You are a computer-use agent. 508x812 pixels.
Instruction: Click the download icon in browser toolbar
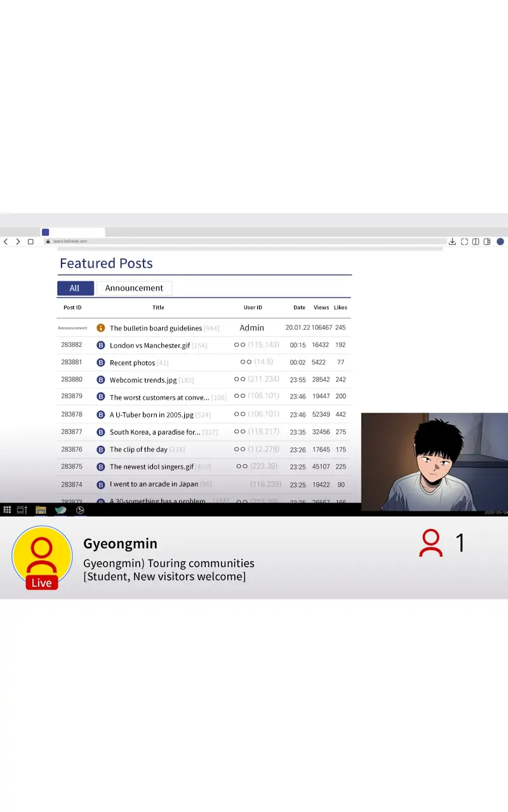pyautogui.click(x=452, y=242)
